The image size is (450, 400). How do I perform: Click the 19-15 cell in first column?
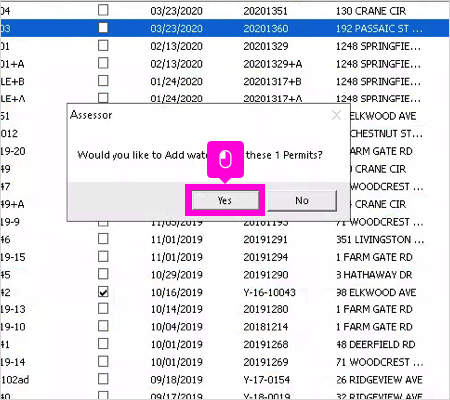point(13,257)
